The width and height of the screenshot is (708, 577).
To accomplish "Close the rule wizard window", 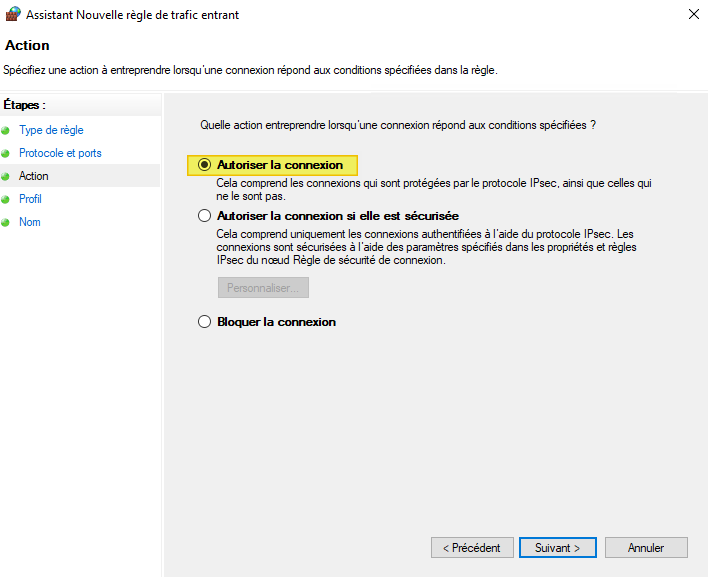I will tap(693, 15).
